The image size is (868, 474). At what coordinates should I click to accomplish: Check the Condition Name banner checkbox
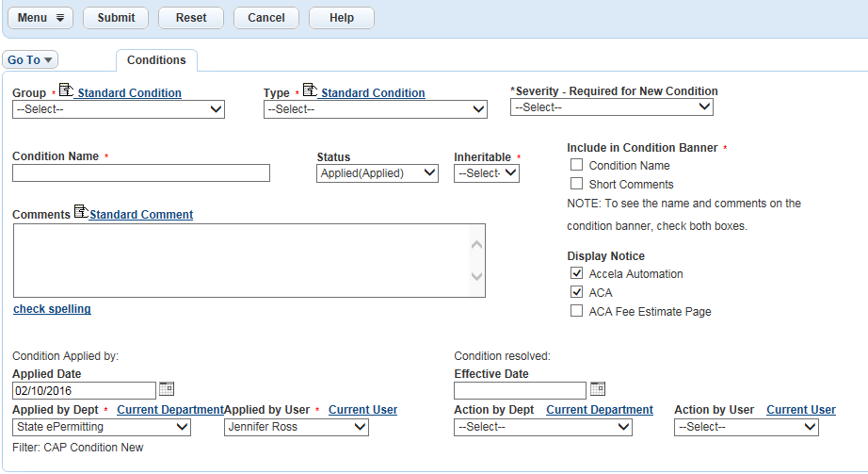click(576, 165)
